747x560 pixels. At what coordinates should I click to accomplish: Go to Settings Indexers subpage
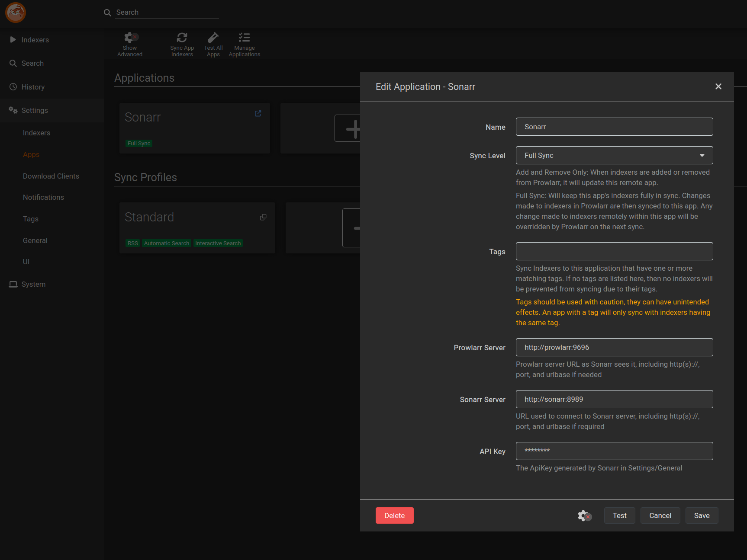coord(36,133)
